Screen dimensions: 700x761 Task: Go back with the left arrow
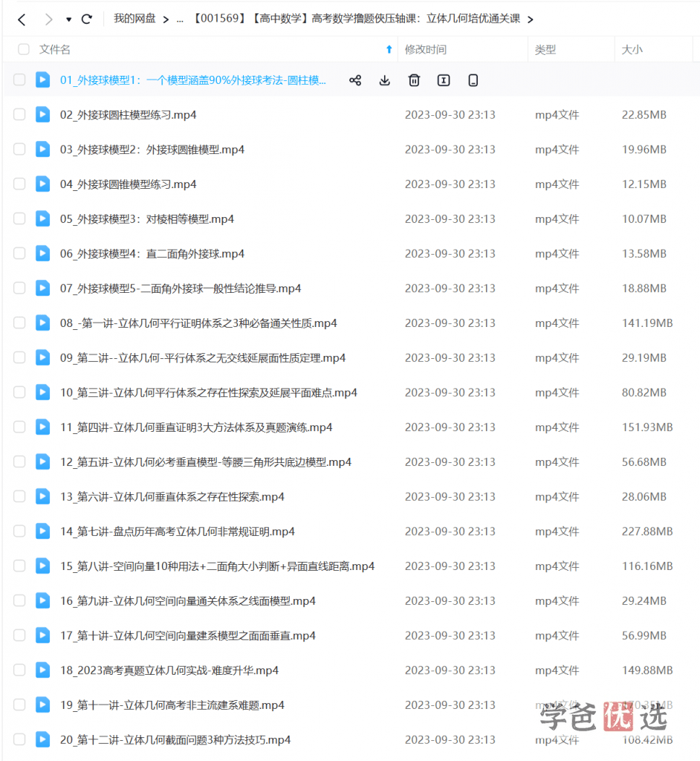coord(22,19)
